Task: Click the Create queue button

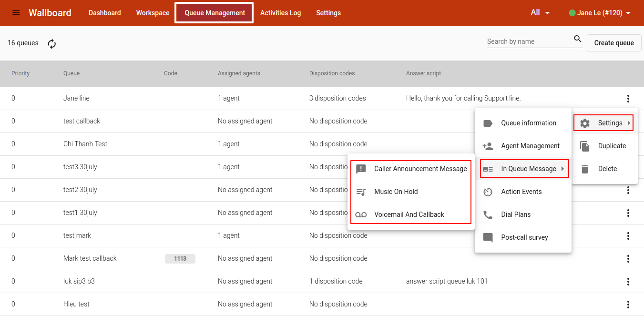Action: (613, 43)
